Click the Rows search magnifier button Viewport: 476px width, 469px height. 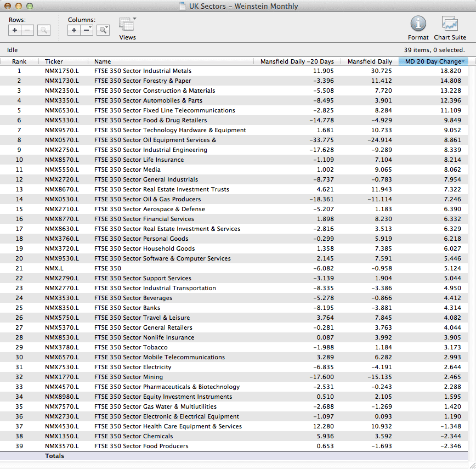pyautogui.click(x=44, y=31)
